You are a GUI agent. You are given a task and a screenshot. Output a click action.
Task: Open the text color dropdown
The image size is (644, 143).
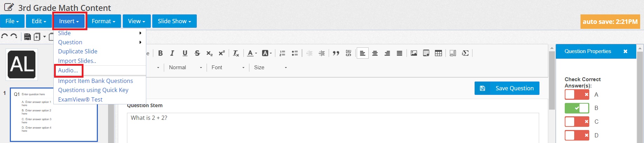pyautogui.click(x=252, y=53)
